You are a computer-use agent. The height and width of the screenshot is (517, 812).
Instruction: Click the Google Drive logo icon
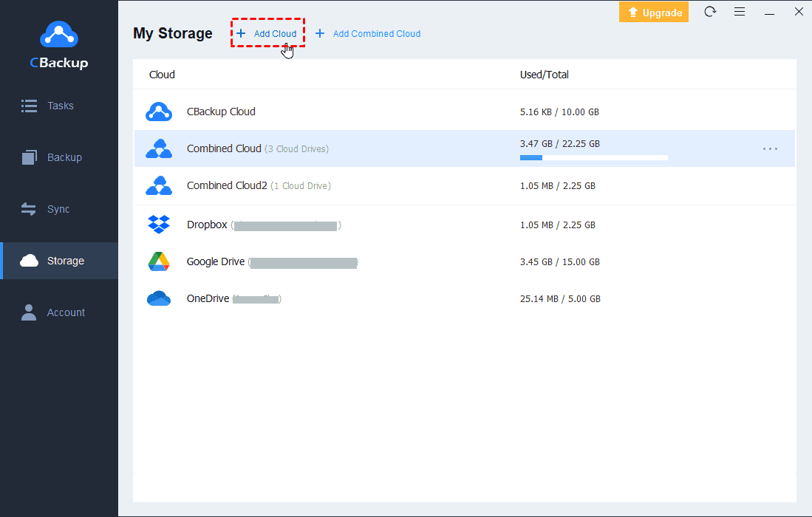(159, 261)
